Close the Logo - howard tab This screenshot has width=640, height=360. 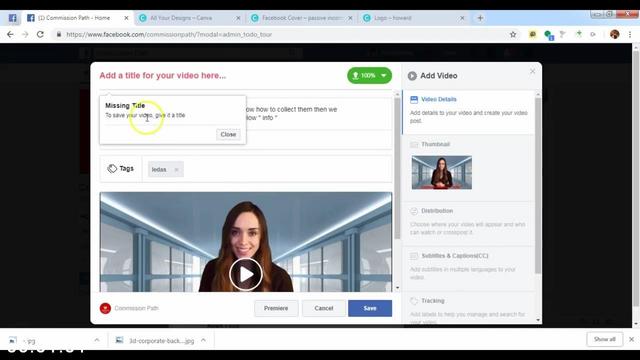click(x=462, y=18)
